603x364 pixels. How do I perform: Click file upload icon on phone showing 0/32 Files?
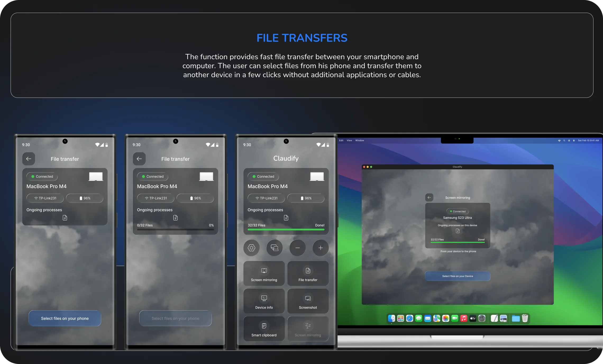click(175, 218)
